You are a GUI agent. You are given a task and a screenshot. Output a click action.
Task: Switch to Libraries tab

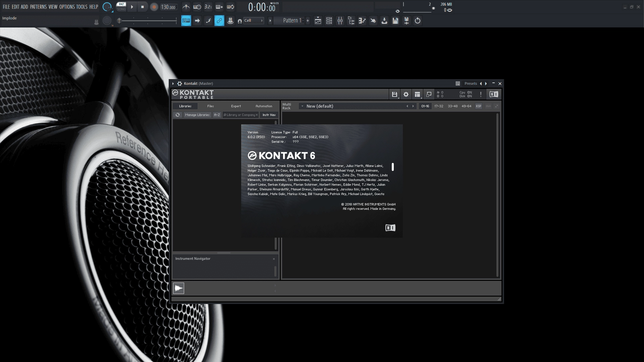tap(185, 106)
